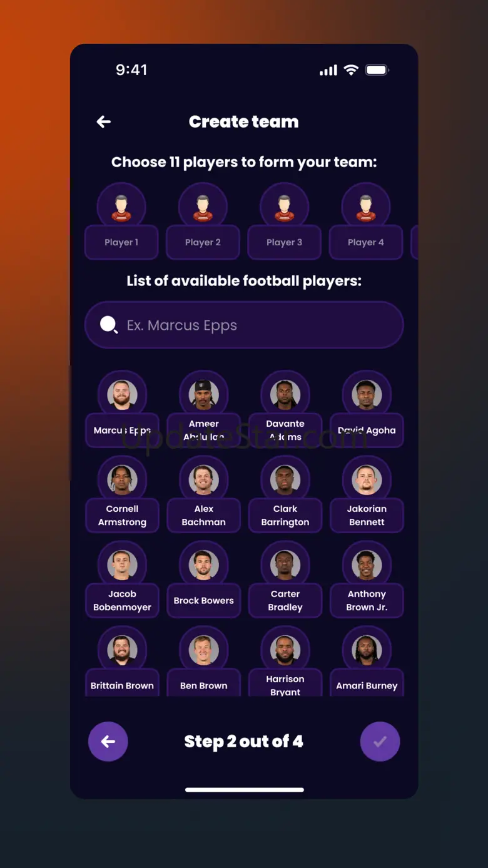Viewport: 488px width, 868px height.
Task: Select Cornell Armstrong's photo
Action: point(122,480)
